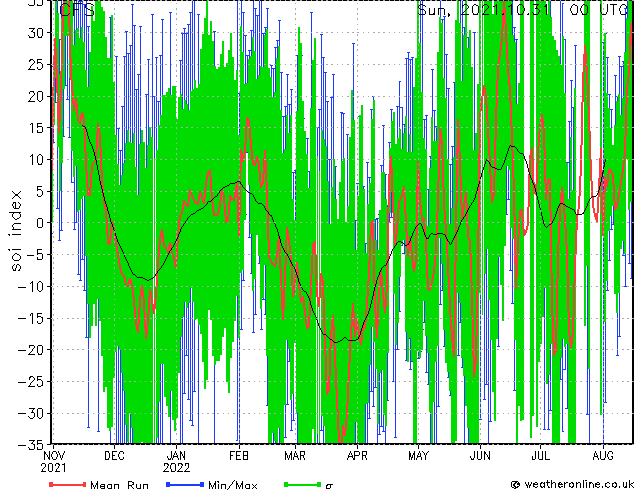Click the green sigma legend line
The image size is (634, 490).
click(303, 484)
